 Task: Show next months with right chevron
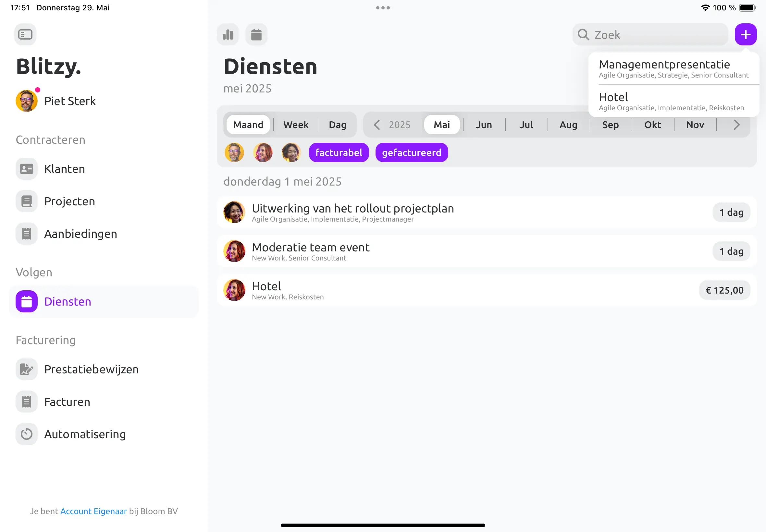pyautogui.click(x=737, y=125)
